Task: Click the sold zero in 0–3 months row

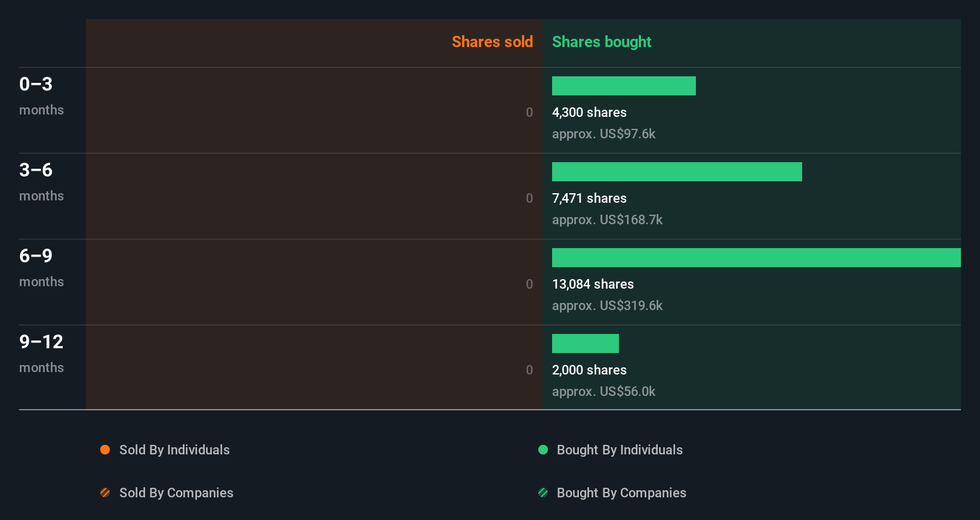Action: (529, 112)
